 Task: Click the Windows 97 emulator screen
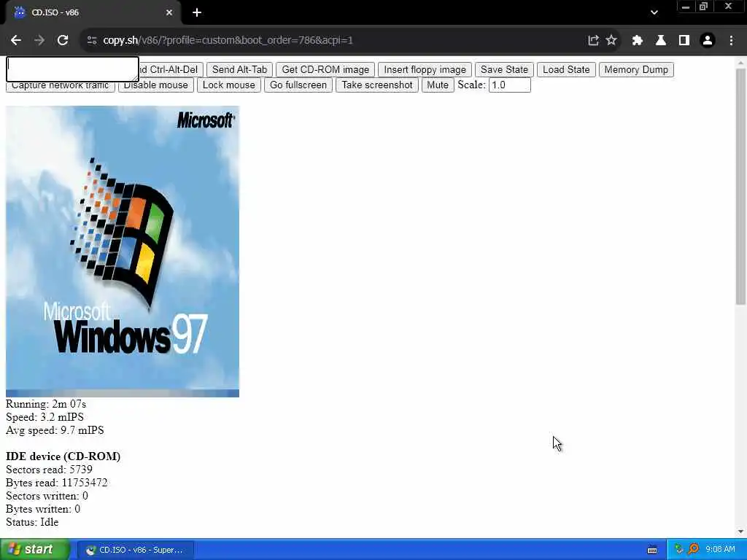pyautogui.click(x=123, y=252)
